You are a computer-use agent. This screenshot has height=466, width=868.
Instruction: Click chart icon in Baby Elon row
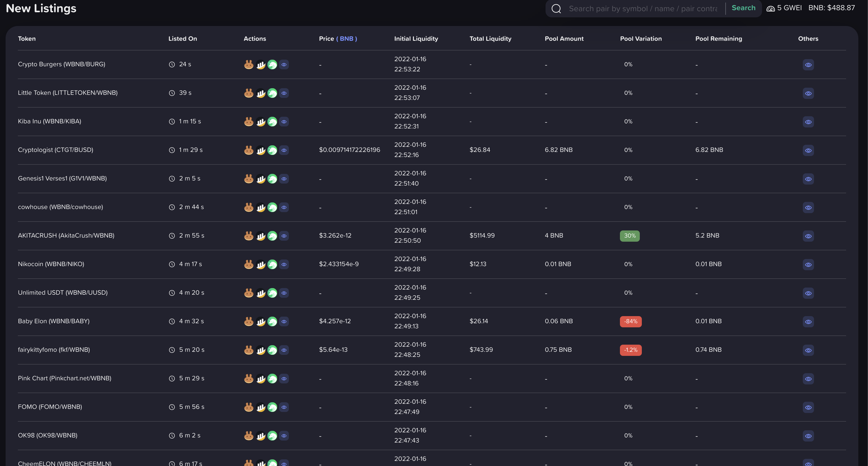click(x=261, y=321)
